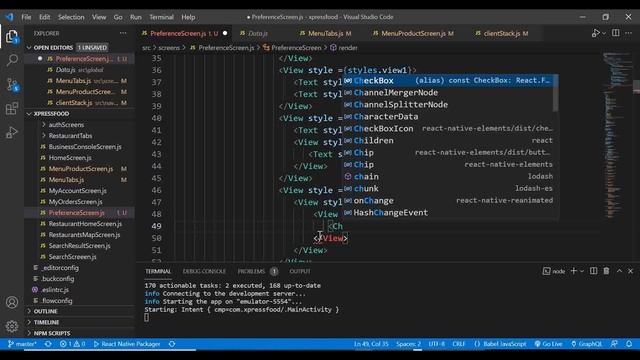640x360 pixels.
Task: Click the master branch indicator
Action: point(22,344)
